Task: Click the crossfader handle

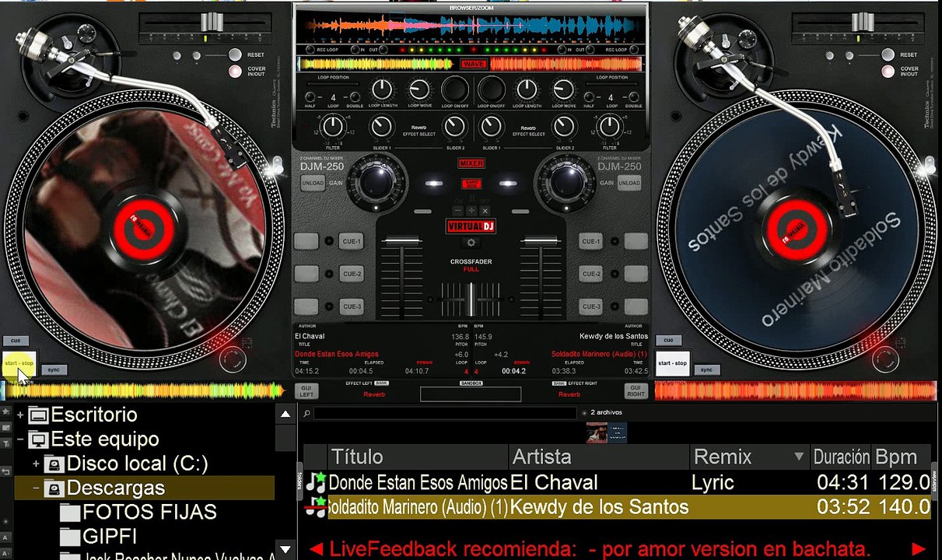Action: tap(471, 299)
